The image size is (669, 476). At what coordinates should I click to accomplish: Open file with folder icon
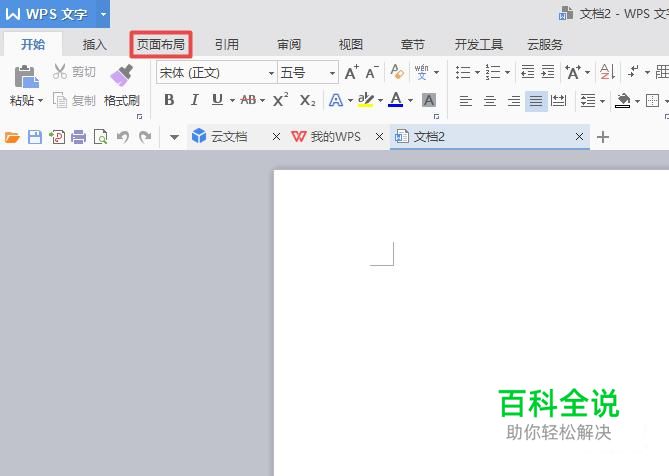pyautogui.click(x=12, y=137)
